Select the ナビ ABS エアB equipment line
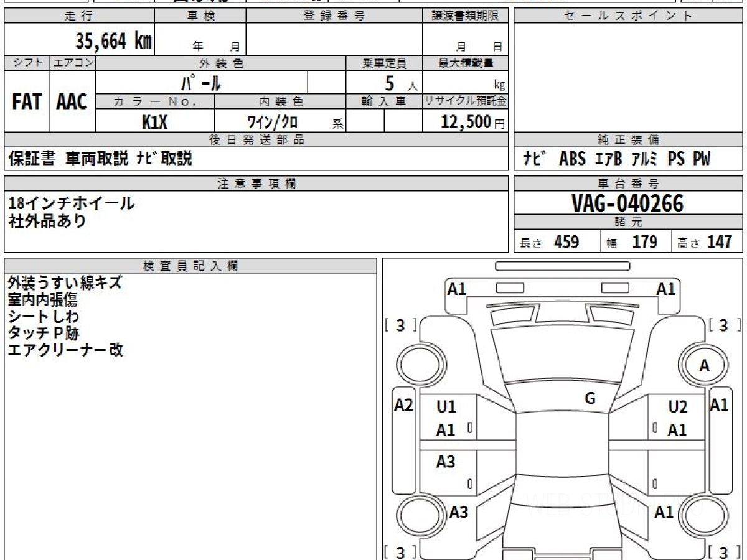This screenshot has width=747, height=560. 616,159
